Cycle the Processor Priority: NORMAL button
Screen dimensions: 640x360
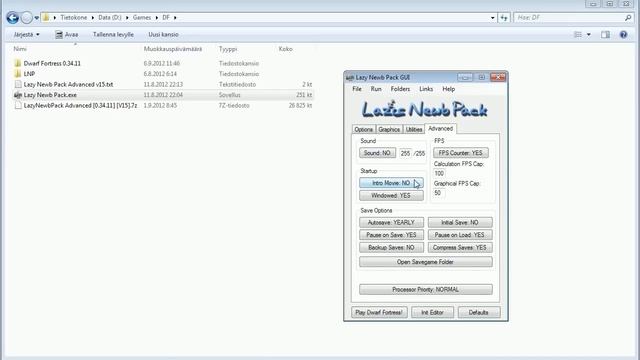(426, 290)
